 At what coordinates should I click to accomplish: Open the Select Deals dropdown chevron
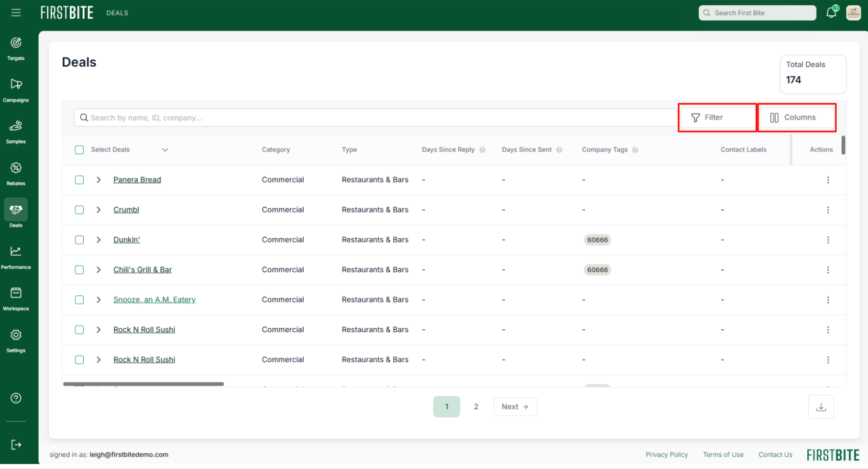[165, 150]
